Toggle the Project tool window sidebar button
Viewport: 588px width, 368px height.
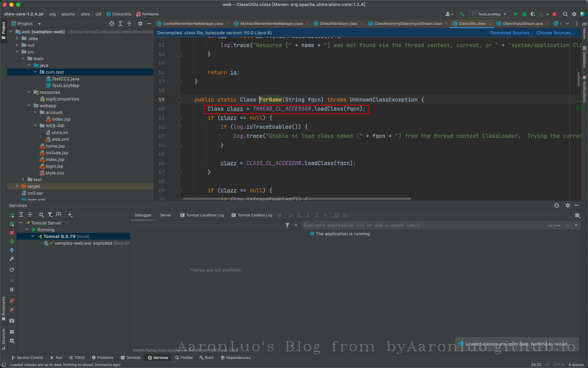pyautogui.click(x=3, y=30)
